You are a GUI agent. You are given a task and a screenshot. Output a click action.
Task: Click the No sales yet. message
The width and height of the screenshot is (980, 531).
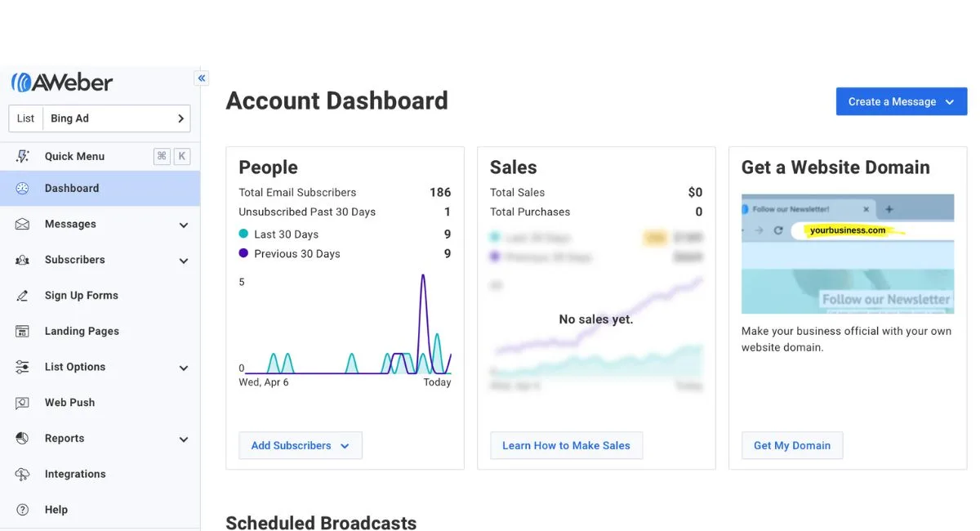pyautogui.click(x=596, y=319)
